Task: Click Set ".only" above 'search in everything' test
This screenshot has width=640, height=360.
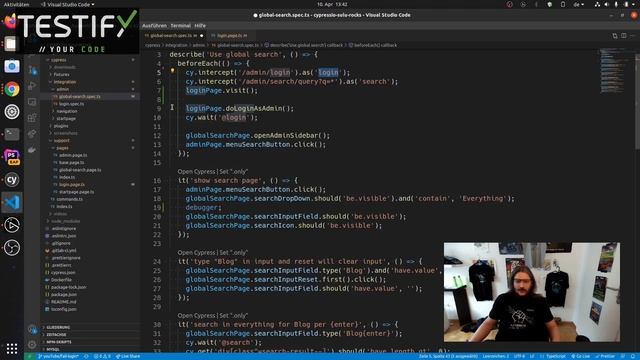Action: (233, 316)
